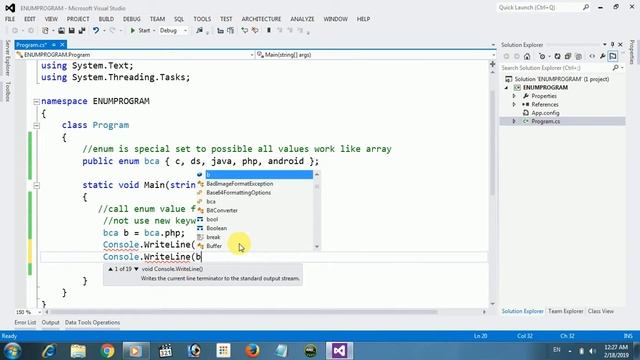Screen dimensions: 640x360
Task: Click the Find in Files icon
Action: (x=200, y=31)
